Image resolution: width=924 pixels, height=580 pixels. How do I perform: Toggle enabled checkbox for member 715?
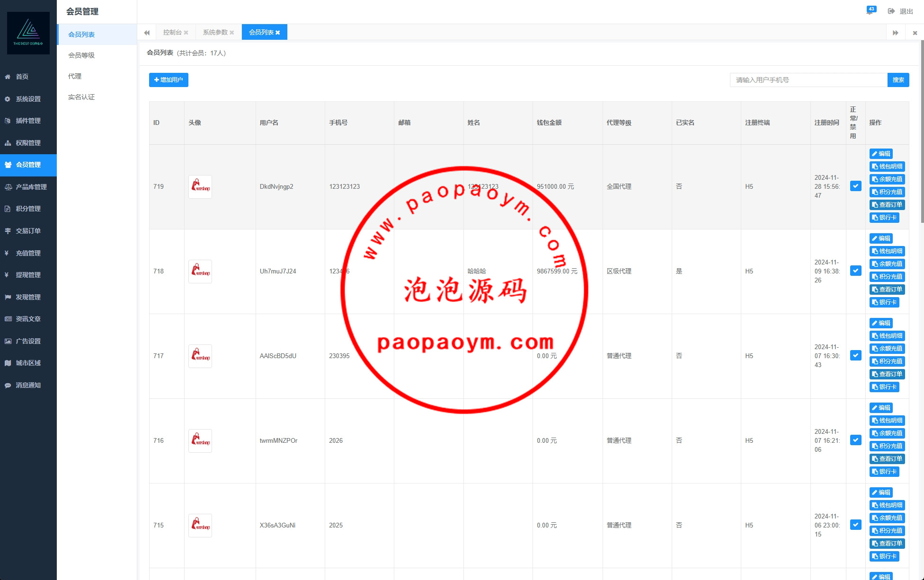click(x=856, y=525)
